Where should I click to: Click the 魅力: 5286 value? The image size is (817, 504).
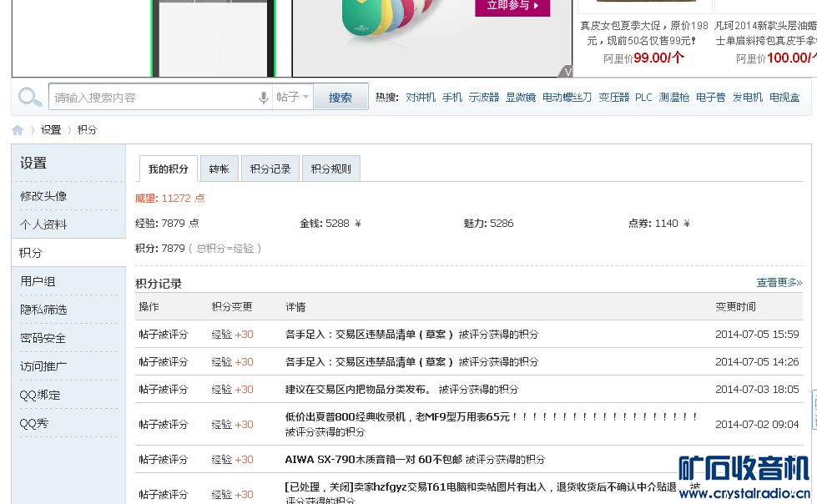click(489, 224)
